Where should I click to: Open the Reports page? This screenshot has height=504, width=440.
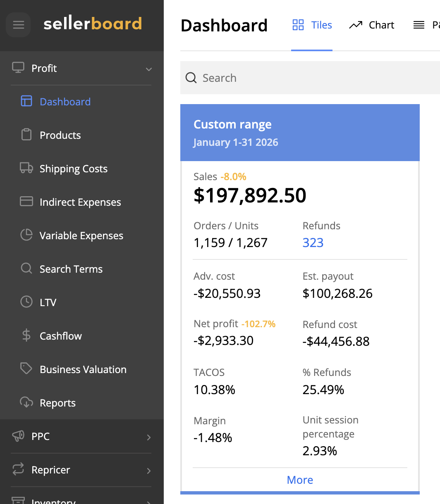(57, 403)
